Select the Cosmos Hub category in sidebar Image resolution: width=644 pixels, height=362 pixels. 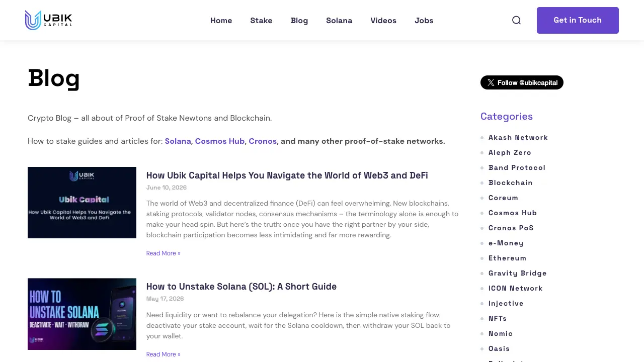tap(513, 213)
